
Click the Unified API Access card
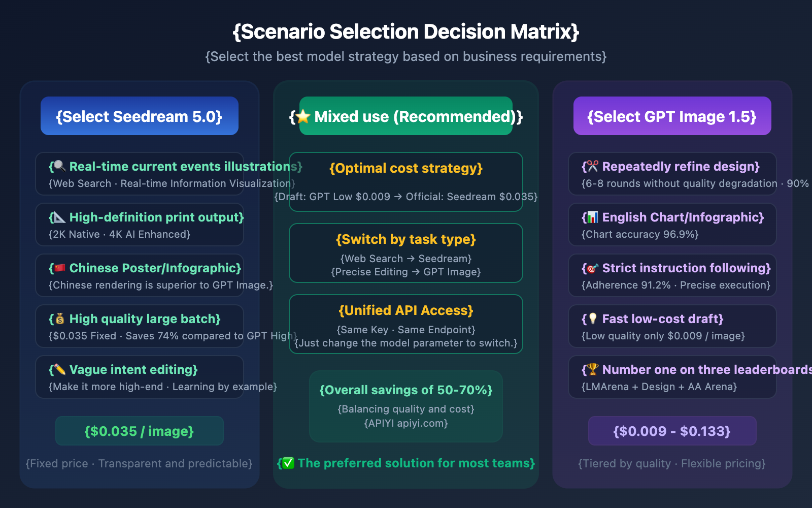tap(406, 324)
